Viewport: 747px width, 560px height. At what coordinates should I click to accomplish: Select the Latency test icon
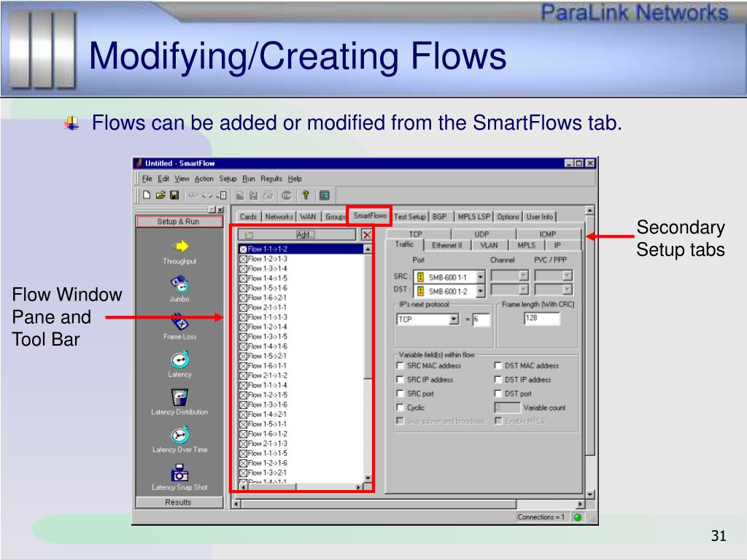(179, 359)
